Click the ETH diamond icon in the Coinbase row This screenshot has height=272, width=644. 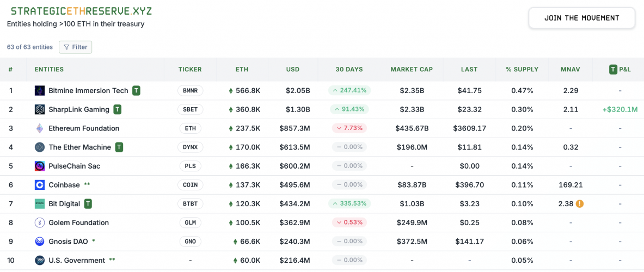pos(231,185)
